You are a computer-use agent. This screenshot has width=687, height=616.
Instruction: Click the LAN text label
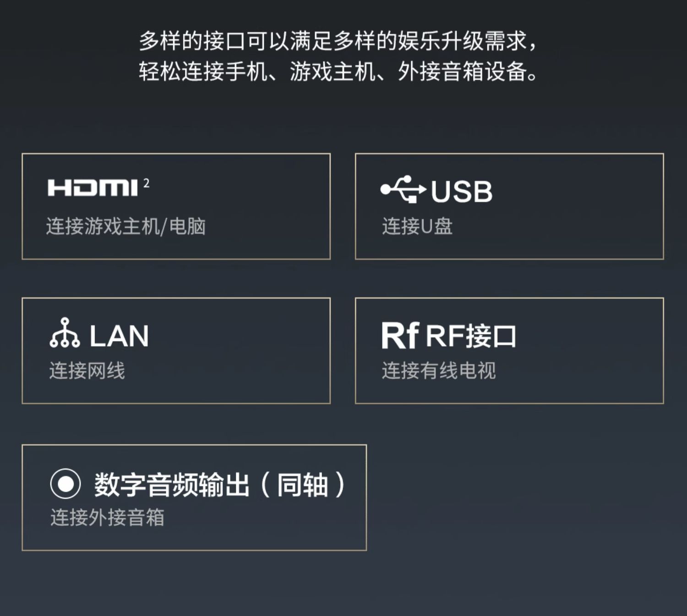coord(119,336)
